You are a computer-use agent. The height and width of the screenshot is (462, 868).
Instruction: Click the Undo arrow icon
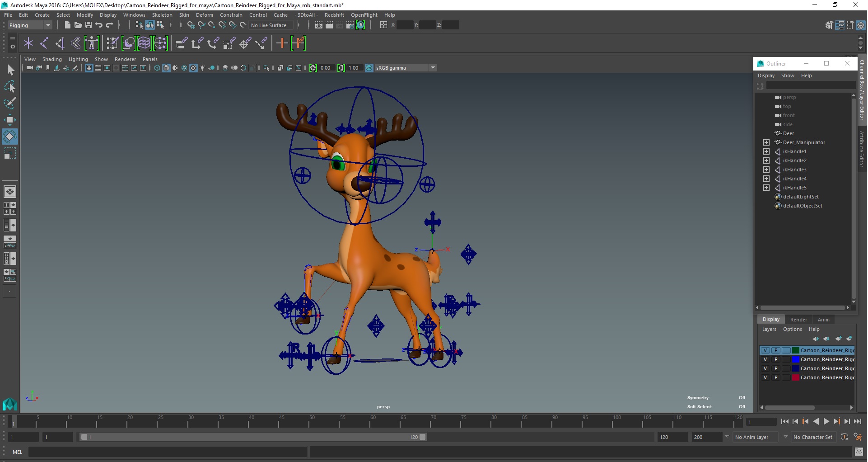point(99,25)
